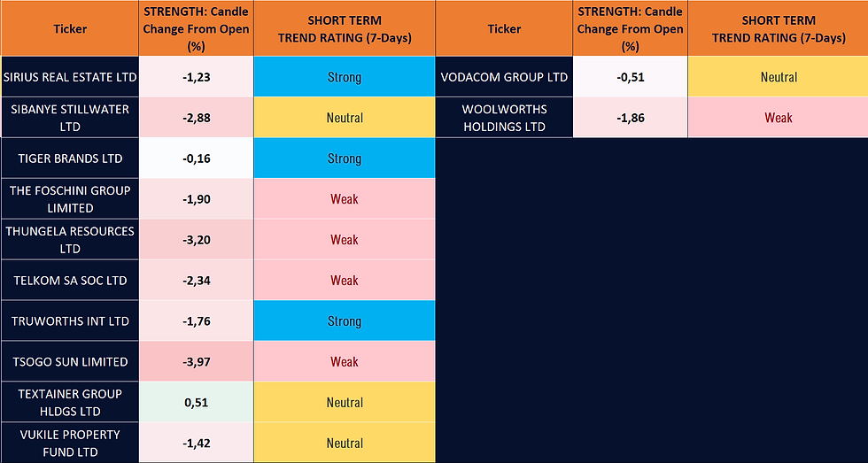Image resolution: width=868 pixels, height=463 pixels.
Task: Click the SIRIUS REAL ESTATE LTD ticker cell
Action: pos(70,77)
